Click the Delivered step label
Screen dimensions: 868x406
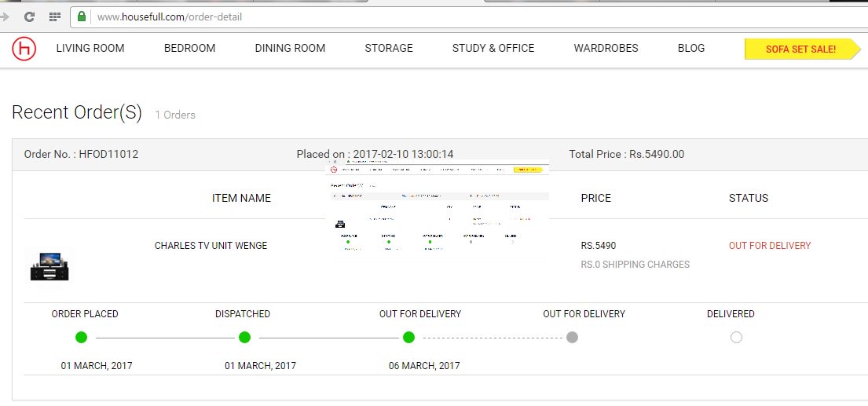pos(731,313)
